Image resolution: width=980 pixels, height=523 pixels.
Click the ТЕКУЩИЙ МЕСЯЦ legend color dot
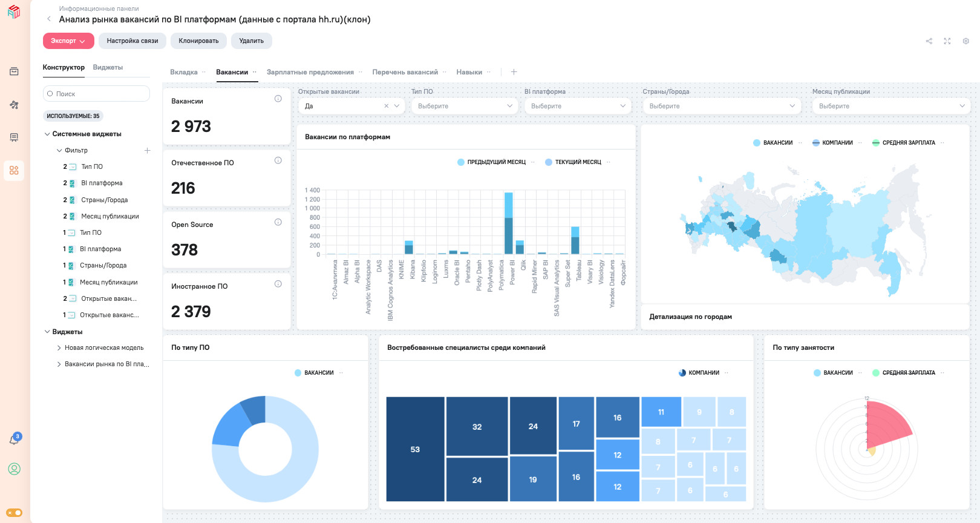click(x=549, y=162)
